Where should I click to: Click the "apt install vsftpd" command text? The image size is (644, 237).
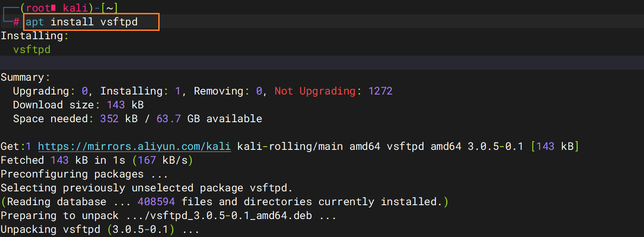[x=82, y=22]
